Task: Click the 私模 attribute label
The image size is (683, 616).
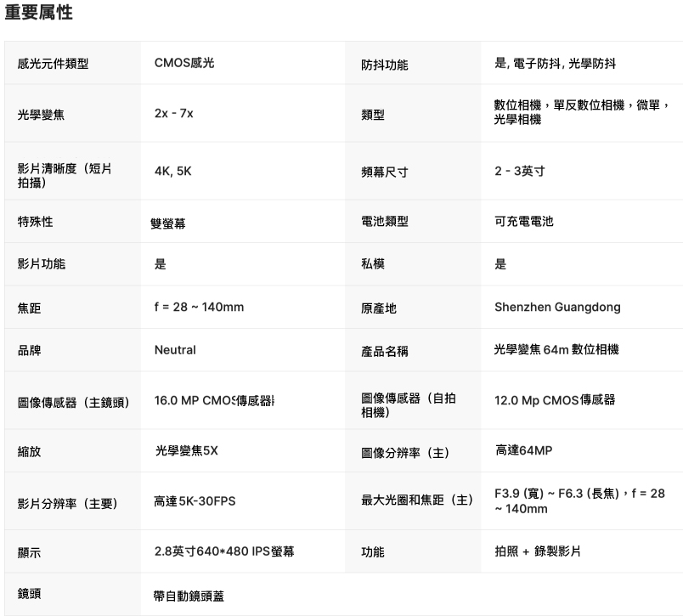Action: pyautogui.click(x=372, y=264)
